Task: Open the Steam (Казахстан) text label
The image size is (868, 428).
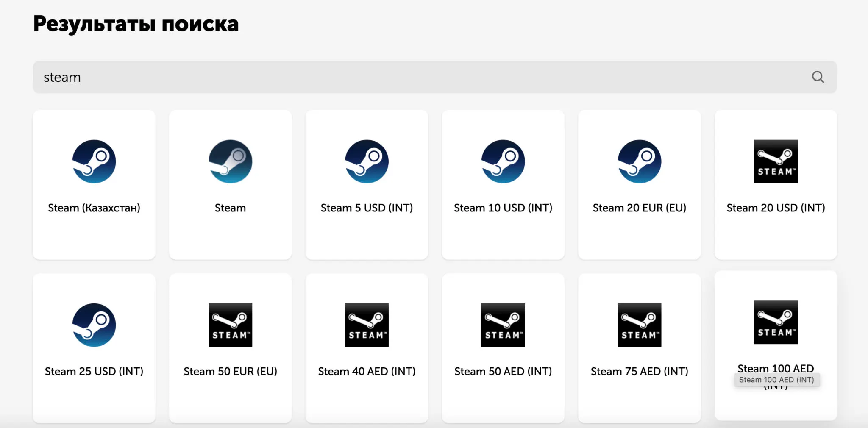Action: click(x=94, y=208)
